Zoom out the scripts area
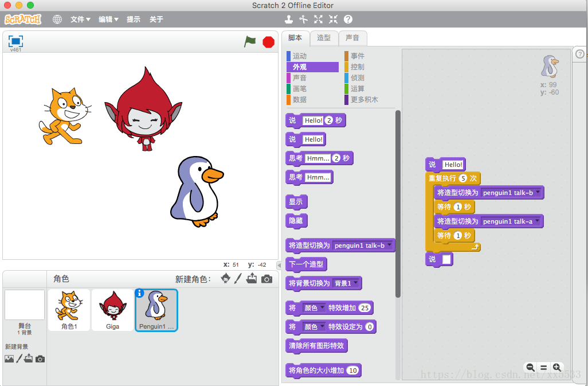The width and height of the screenshot is (588, 386). (x=530, y=367)
